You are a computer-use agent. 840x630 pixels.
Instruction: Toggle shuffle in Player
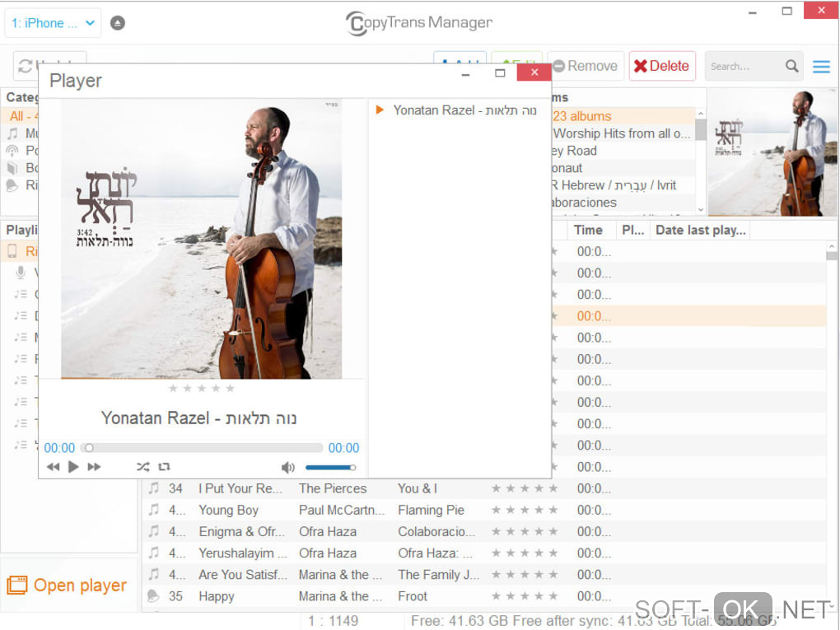tap(143, 467)
